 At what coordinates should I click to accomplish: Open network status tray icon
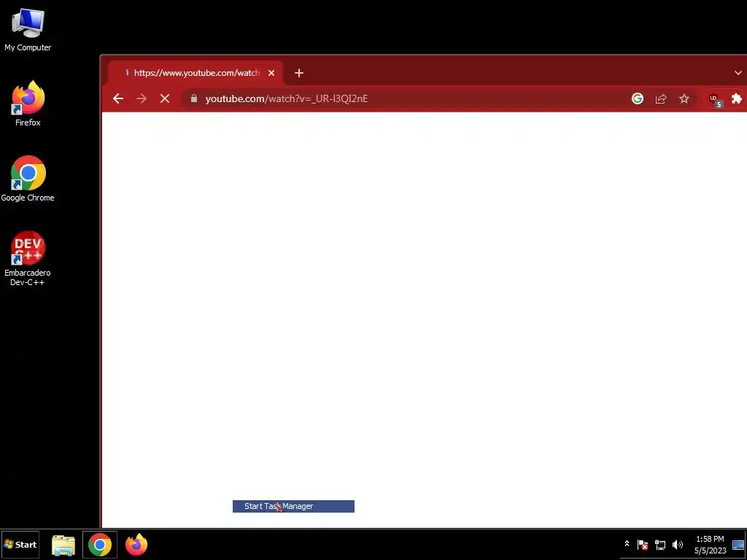point(660,545)
